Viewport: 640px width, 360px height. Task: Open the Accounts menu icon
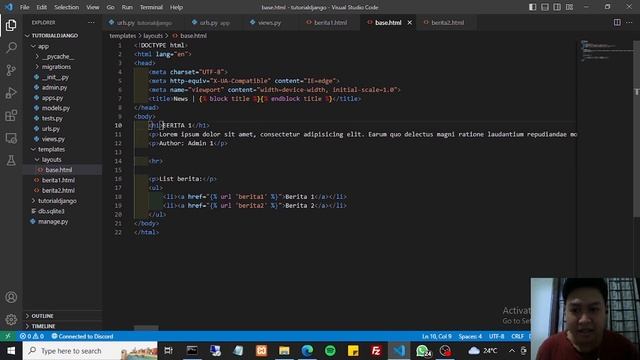(11, 297)
